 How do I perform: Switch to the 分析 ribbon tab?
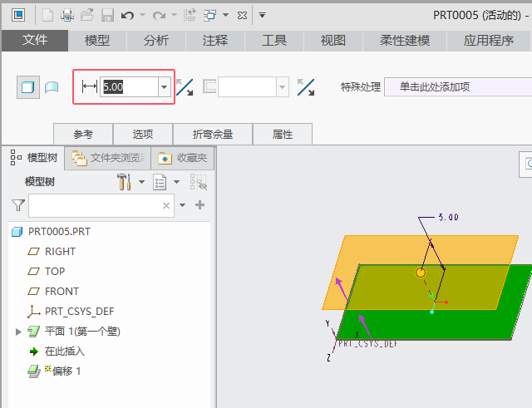point(156,41)
